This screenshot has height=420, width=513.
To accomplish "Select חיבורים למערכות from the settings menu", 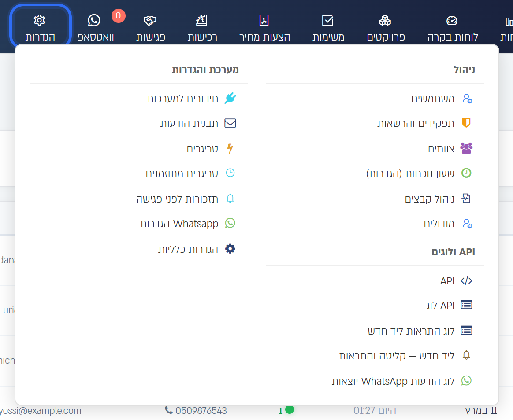I will tap(191, 98).
